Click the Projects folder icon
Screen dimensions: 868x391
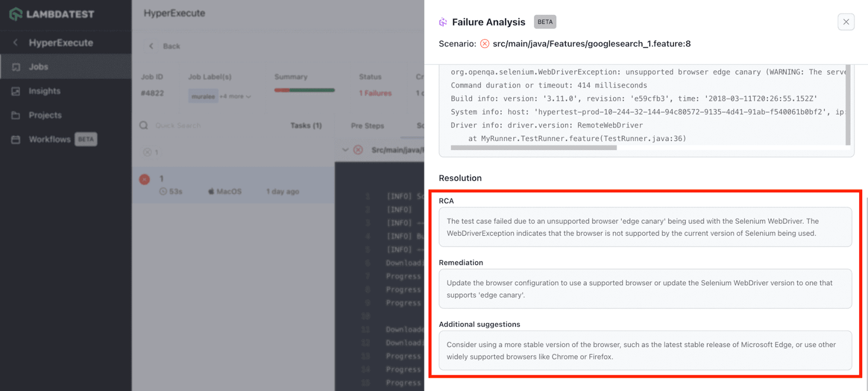coord(16,115)
